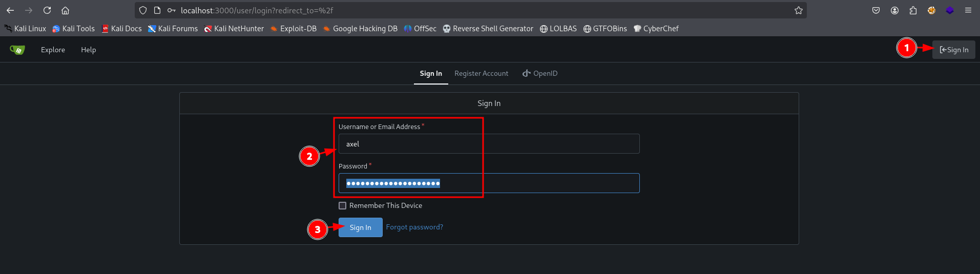
Task: Click the Save to Pocket icon
Action: click(876, 10)
